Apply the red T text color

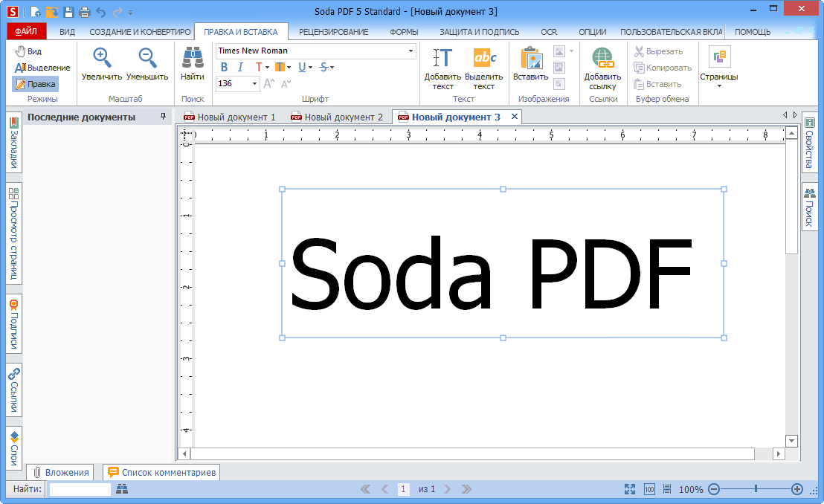(258, 67)
